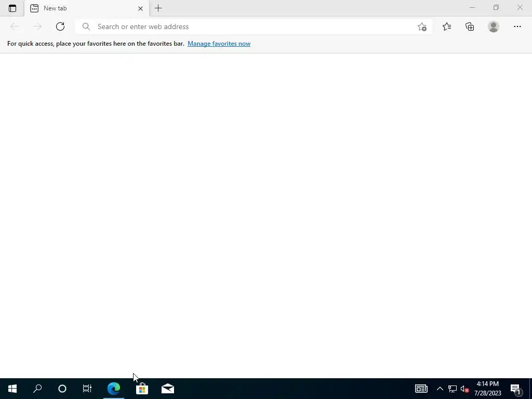The image size is (532, 399).
Task: Go forward using the forward arrow
Action: tap(37, 26)
